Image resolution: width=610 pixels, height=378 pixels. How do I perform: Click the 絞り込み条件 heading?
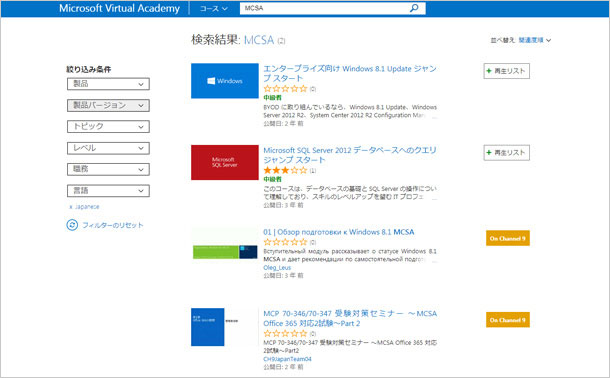(x=89, y=70)
